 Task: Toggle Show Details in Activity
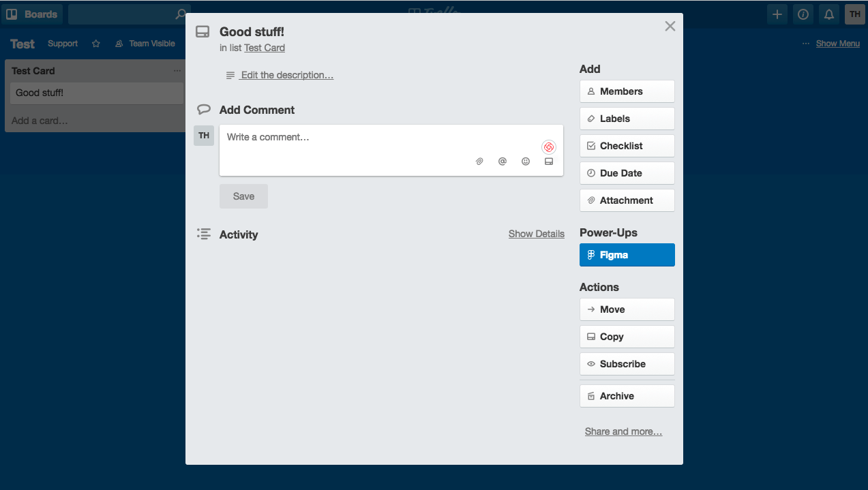pos(536,234)
